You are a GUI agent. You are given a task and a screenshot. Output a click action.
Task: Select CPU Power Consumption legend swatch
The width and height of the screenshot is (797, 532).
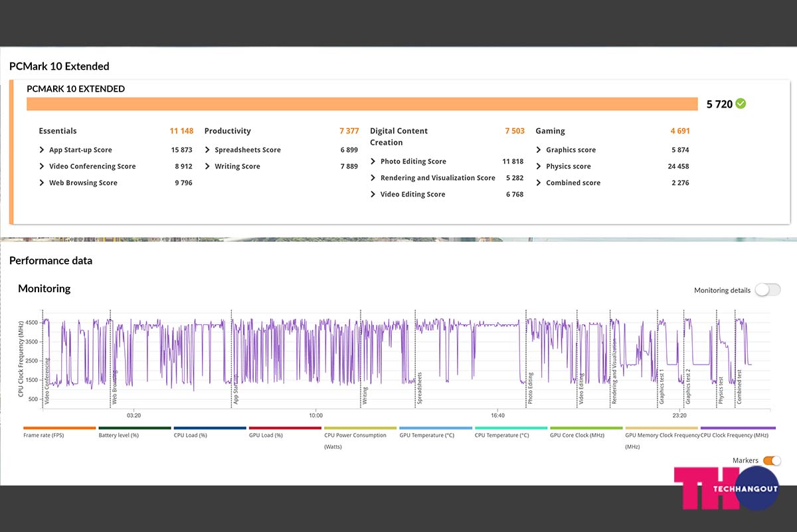pyautogui.click(x=360, y=428)
